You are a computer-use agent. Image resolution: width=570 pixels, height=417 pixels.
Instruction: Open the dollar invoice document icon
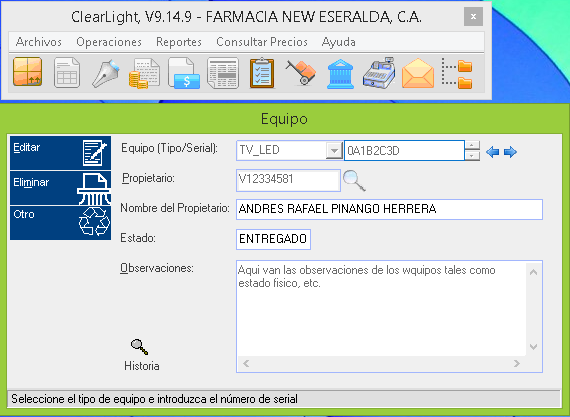(184, 73)
